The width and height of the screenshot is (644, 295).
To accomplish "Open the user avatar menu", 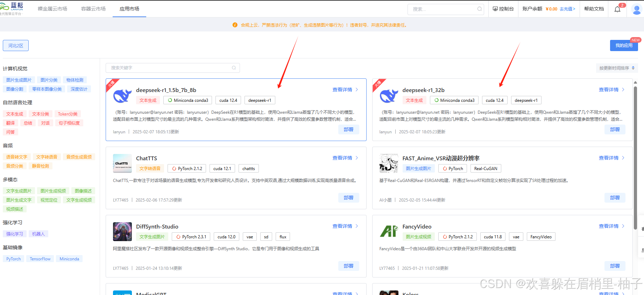I will [636, 9].
